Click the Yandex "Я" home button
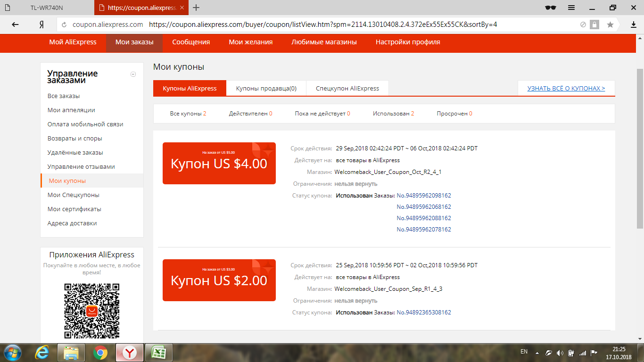Viewport: 644px width, 362px height. (x=41, y=25)
